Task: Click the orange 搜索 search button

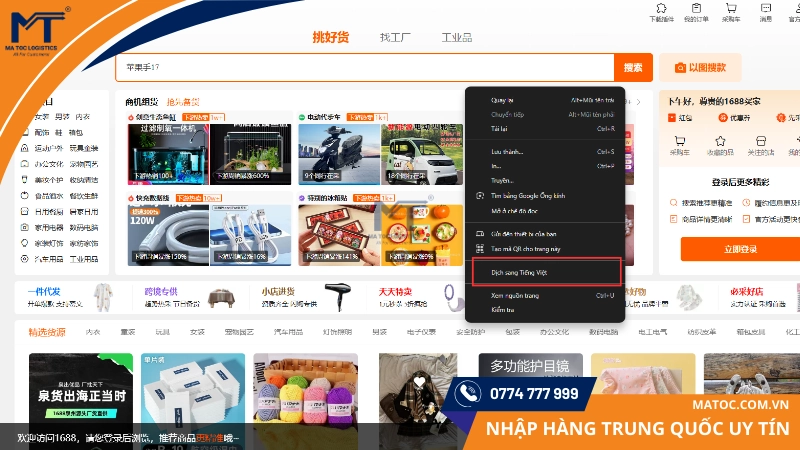Action: (633, 67)
